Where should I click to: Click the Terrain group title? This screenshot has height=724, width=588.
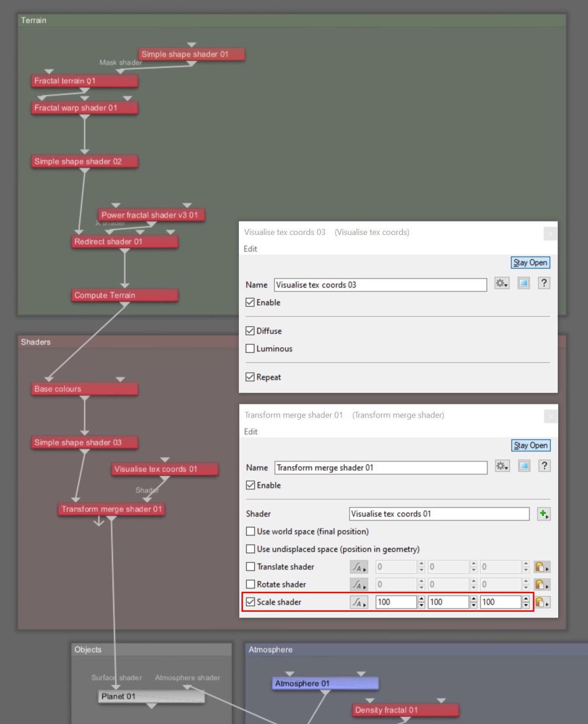click(33, 20)
